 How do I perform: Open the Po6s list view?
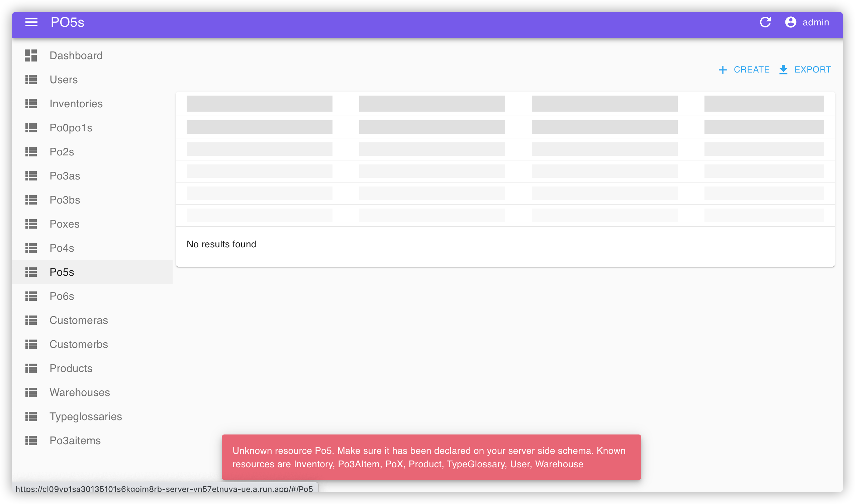click(x=62, y=296)
